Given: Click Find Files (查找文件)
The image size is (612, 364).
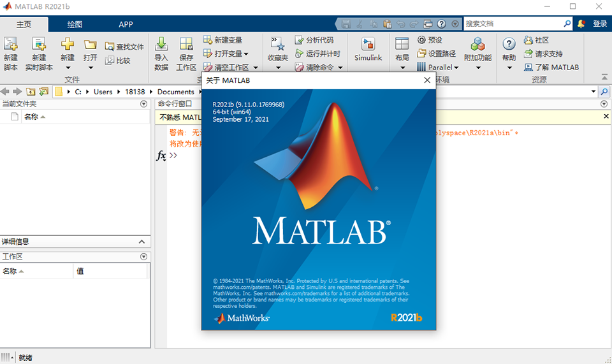Looking at the screenshot, I should coord(124,47).
